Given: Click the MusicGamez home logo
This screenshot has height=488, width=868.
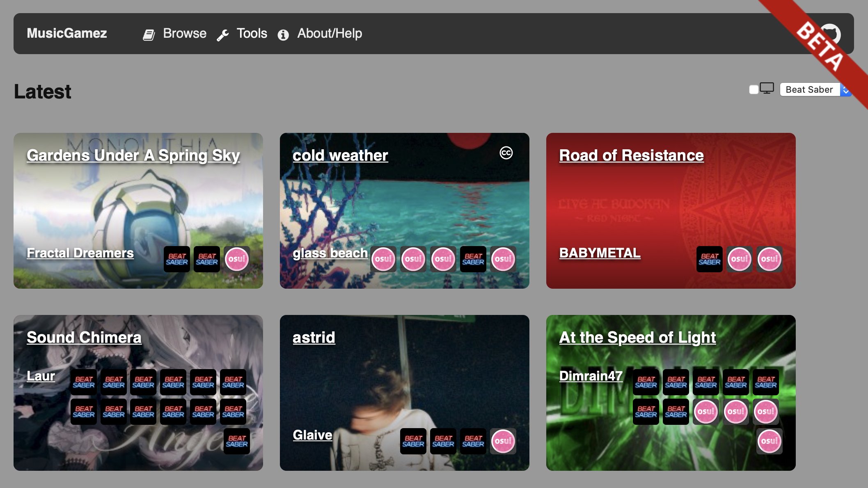Looking at the screenshot, I should coord(67,33).
